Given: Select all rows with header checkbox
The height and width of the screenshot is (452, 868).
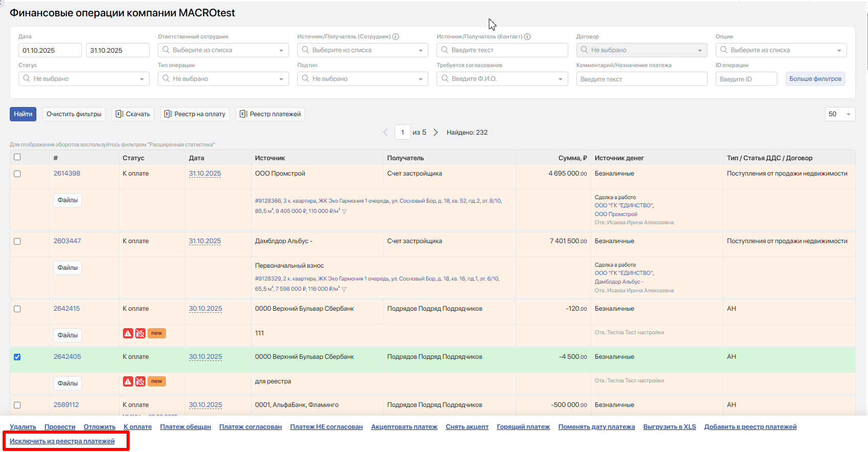Looking at the screenshot, I should [x=17, y=157].
